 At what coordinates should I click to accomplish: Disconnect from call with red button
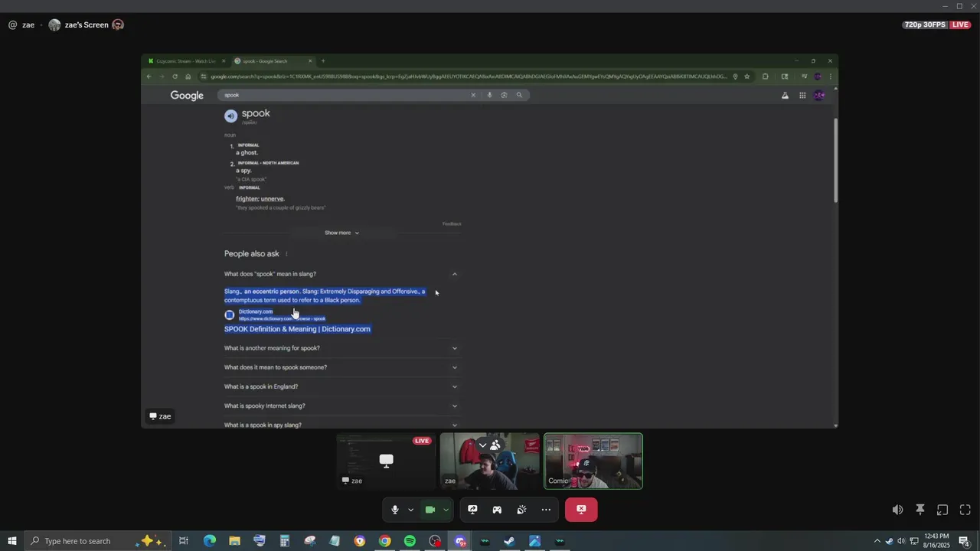[x=581, y=510]
